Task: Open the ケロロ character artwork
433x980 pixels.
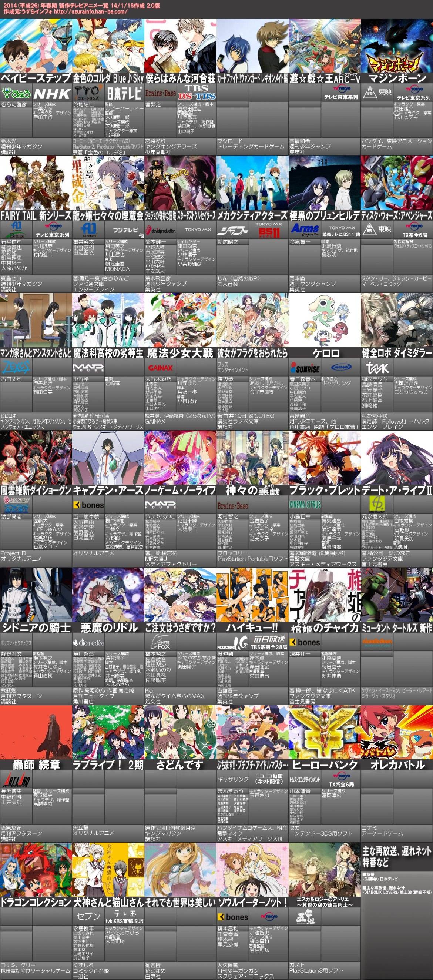Action: click(x=325, y=320)
